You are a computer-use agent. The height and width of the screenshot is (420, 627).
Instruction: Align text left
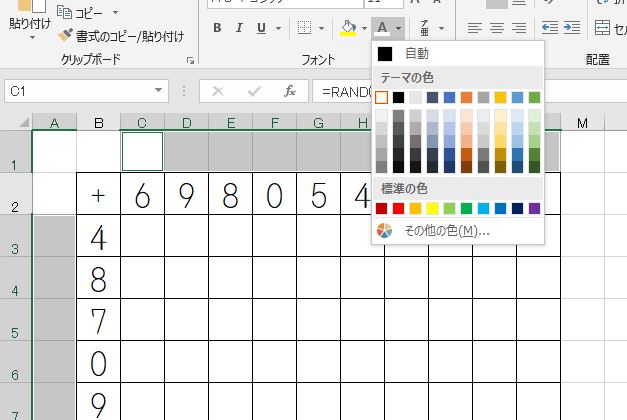[475, 28]
